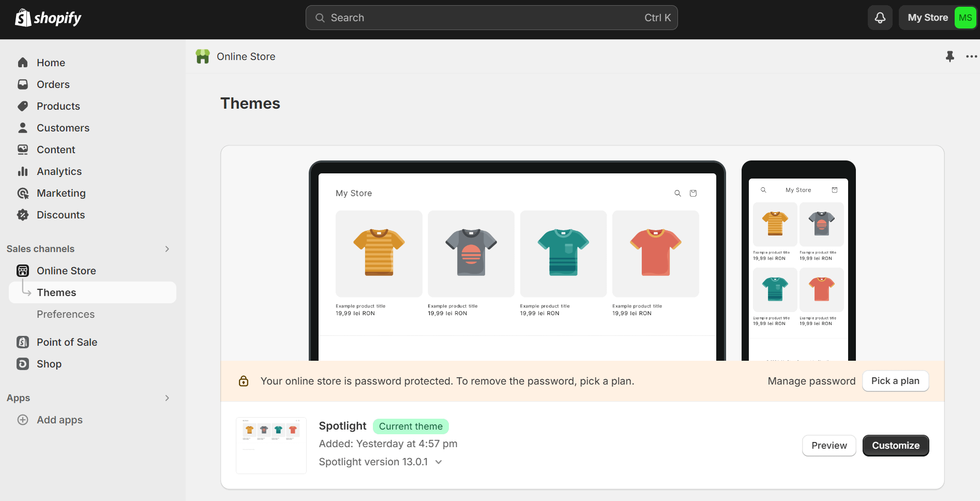Open the Home section from sidebar
980x501 pixels.
50,62
